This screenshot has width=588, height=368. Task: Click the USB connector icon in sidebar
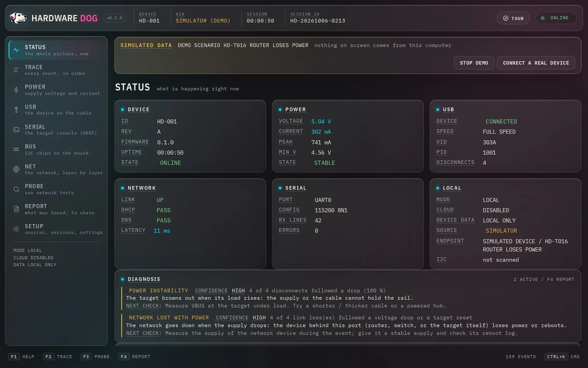coord(16,110)
